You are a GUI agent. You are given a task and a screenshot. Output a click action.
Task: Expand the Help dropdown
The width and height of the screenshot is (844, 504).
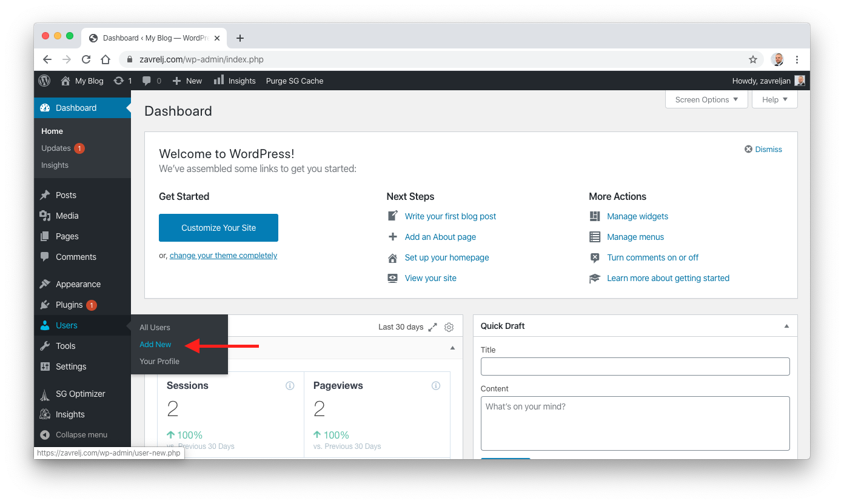(775, 99)
